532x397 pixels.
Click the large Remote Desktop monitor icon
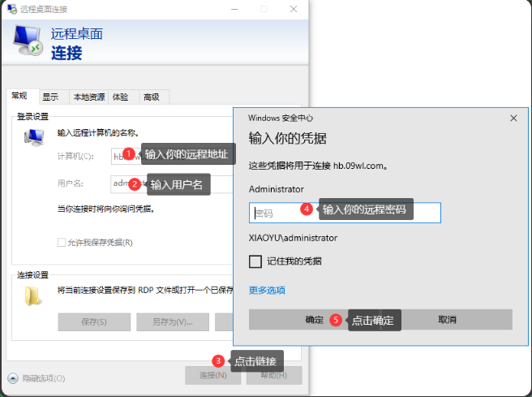(x=28, y=41)
